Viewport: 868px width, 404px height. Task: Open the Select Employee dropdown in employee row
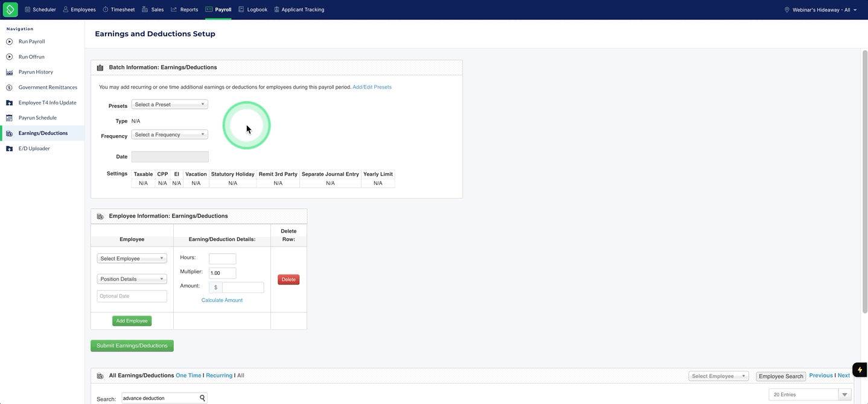(132, 259)
